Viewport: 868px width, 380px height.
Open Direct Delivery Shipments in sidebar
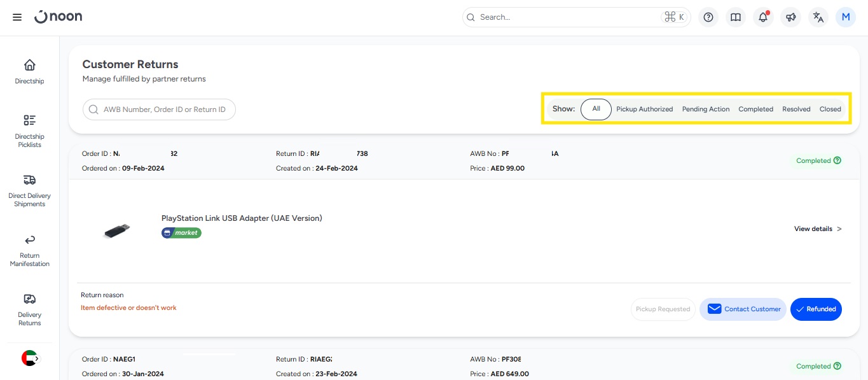pos(29,190)
